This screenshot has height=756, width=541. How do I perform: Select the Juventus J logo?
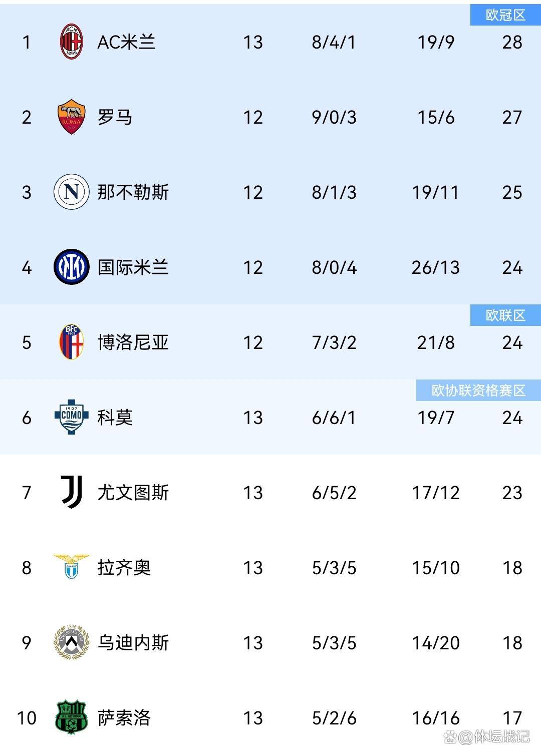point(71,492)
